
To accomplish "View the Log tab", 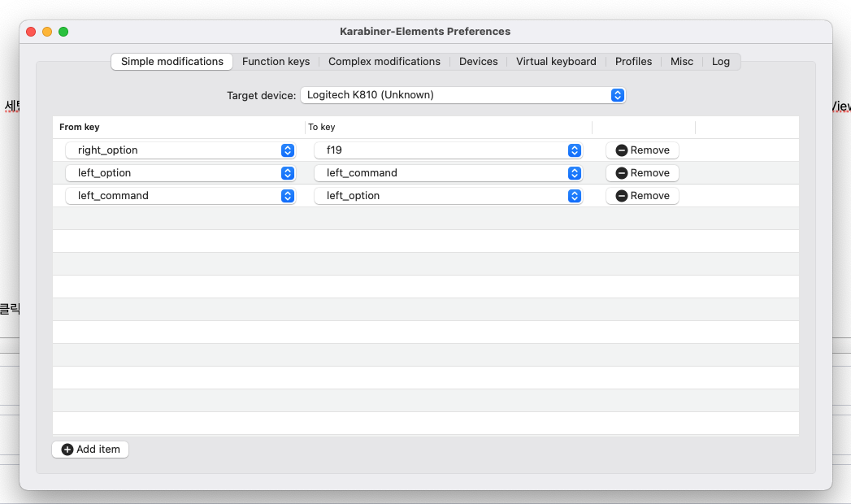I will (721, 62).
